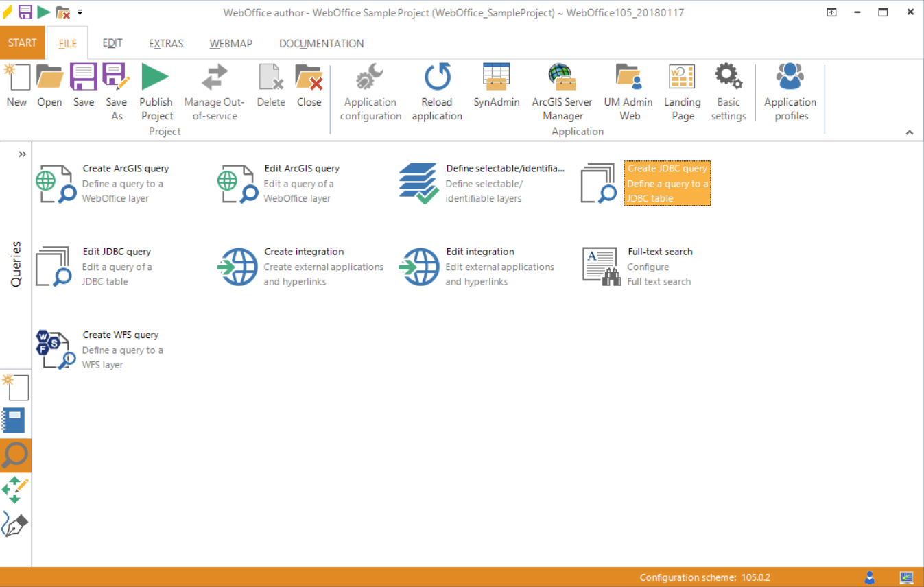Screen dimensions: 924x587
Task: Open the quick access toolbar customization arrow
Action: pyautogui.click(x=78, y=12)
